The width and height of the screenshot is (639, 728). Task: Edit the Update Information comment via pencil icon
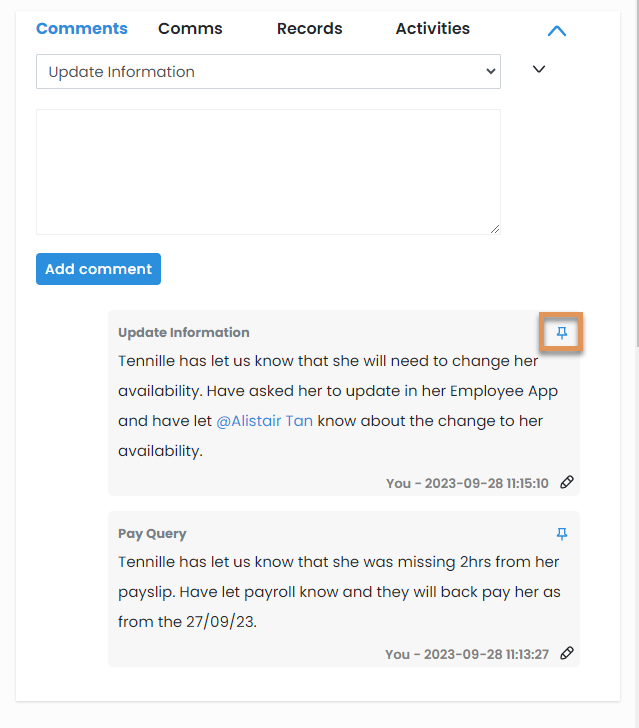click(x=567, y=482)
